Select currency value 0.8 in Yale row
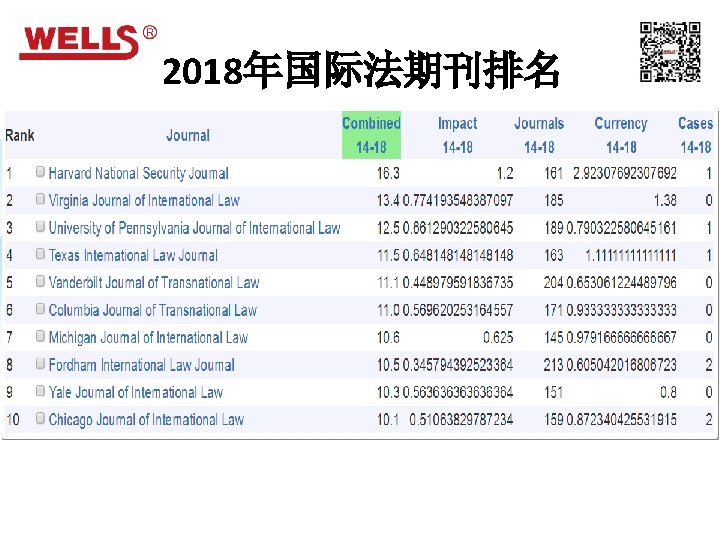The height and width of the screenshot is (540, 720). tap(668, 393)
